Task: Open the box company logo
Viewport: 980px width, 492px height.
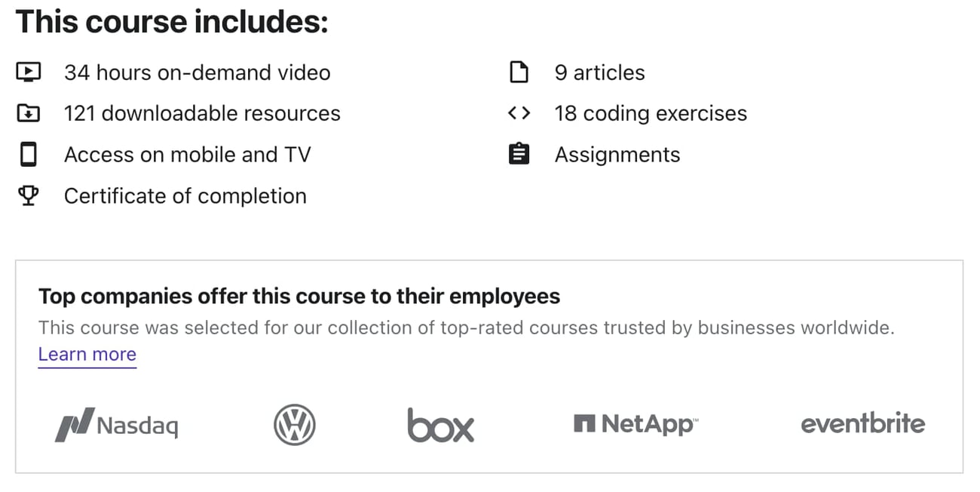Action: click(x=440, y=425)
